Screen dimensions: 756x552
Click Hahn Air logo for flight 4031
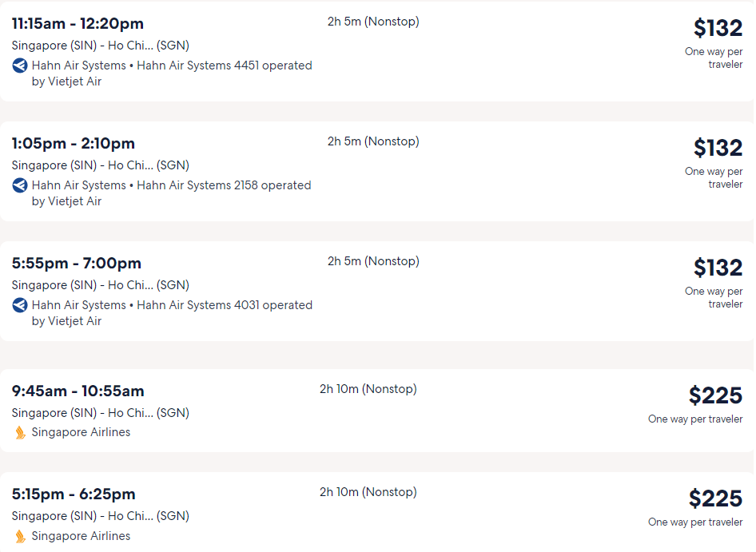click(x=20, y=305)
